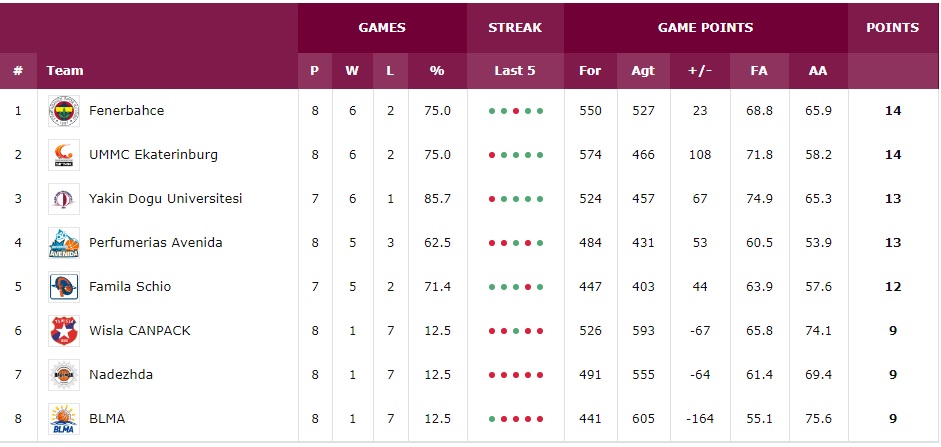Click the Yakin Dogu Universitesi logo
941x447 pixels.
[64, 199]
